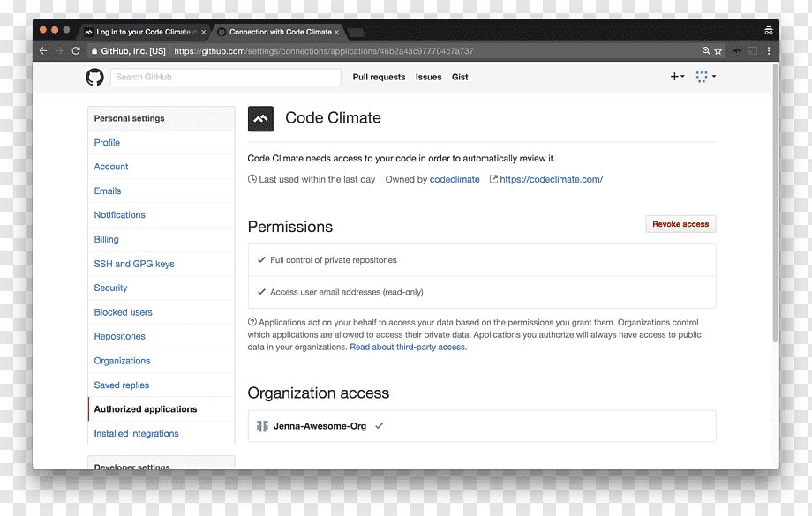
Task: Click help question mark icon under Permissions
Action: (x=252, y=322)
